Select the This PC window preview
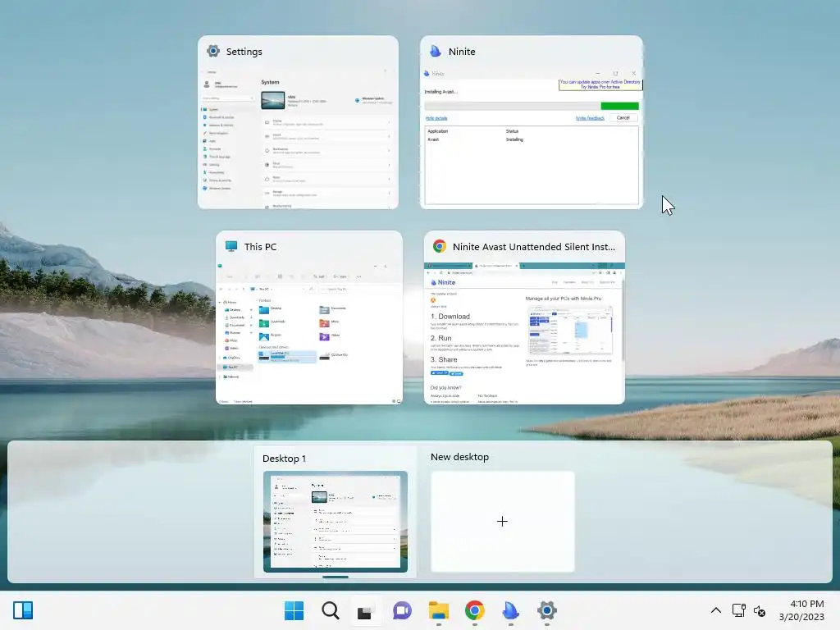This screenshot has width=840, height=630. (309, 317)
